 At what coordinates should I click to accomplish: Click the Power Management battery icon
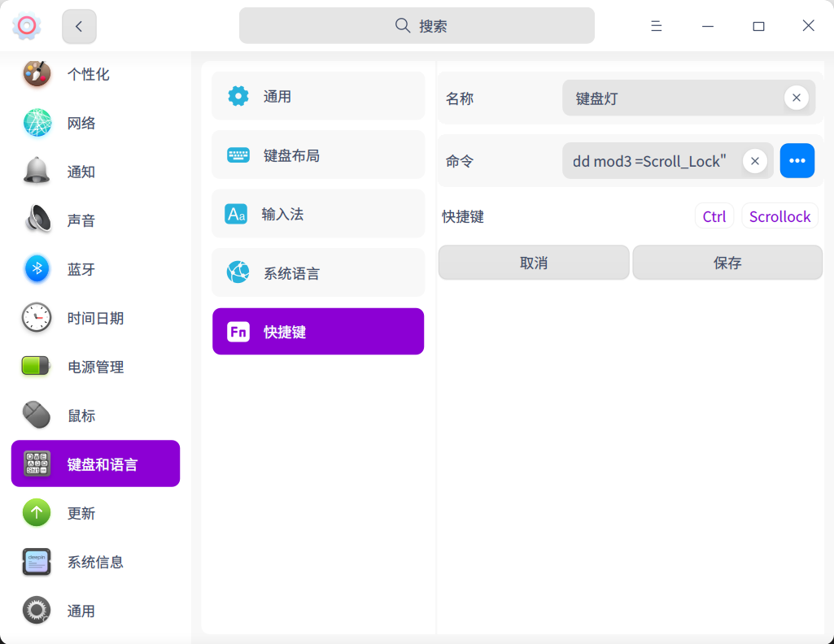coord(37,367)
